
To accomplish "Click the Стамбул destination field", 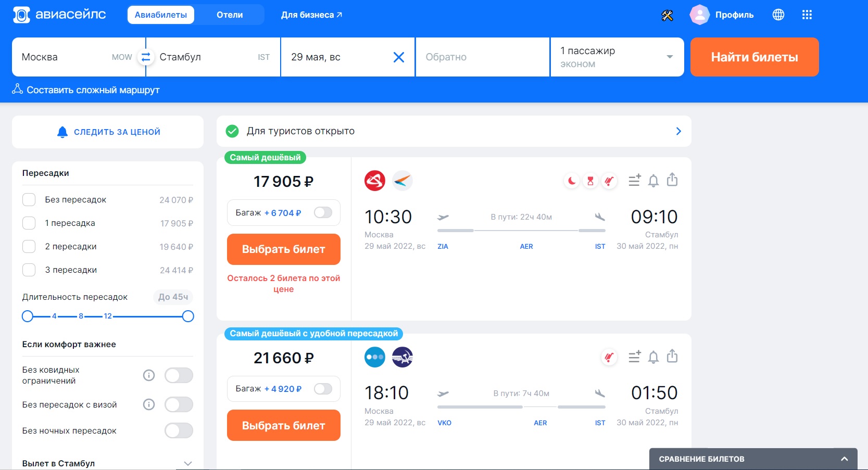I will [213, 57].
